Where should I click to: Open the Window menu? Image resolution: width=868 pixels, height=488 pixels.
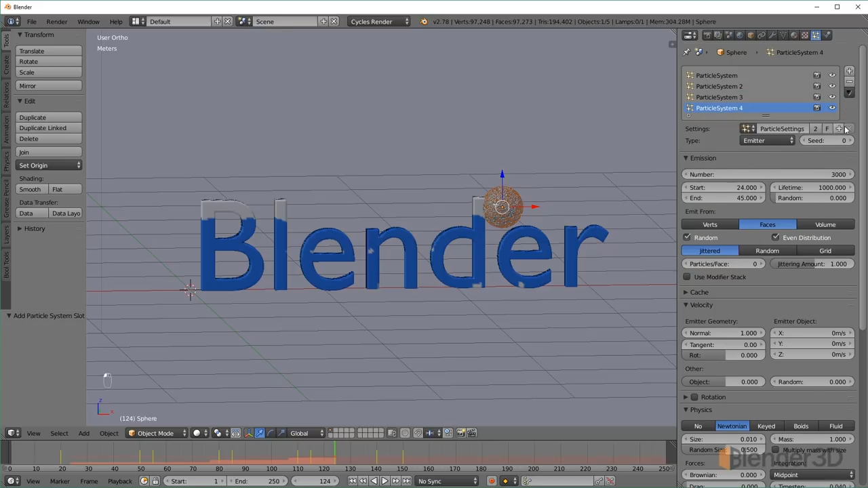point(88,22)
